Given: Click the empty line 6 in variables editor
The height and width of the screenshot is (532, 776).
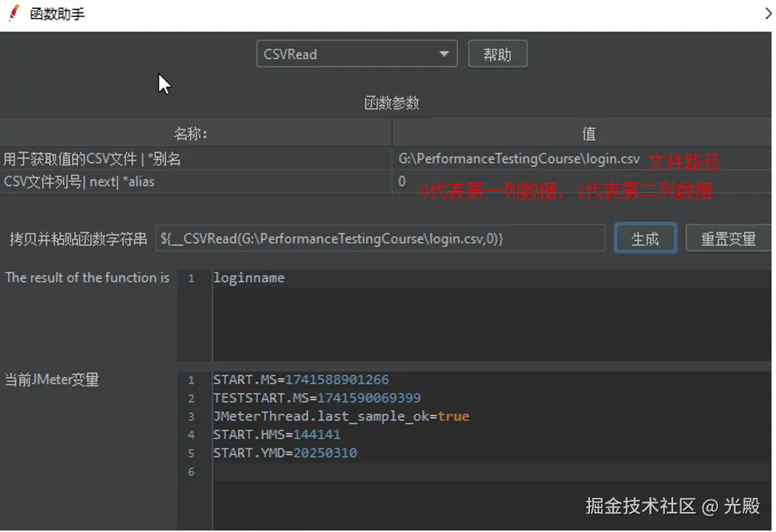Looking at the screenshot, I should [x=492, y=472].
